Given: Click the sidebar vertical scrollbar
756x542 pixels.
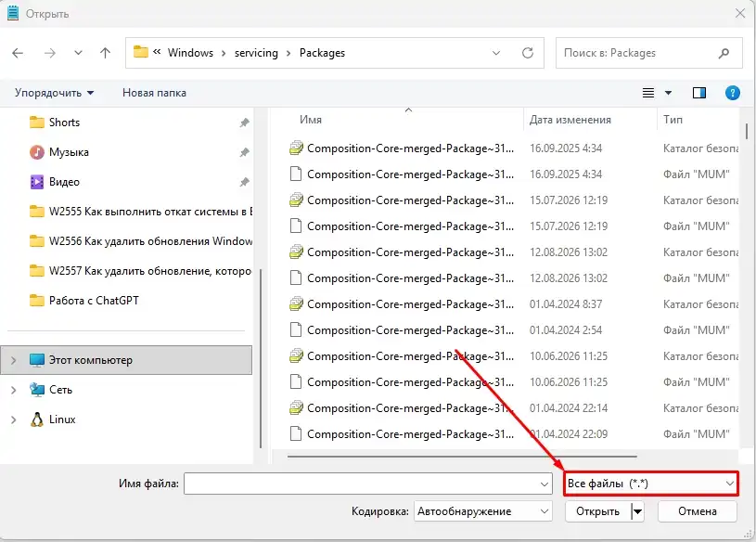Looking at the screenshot, I should (261, 358).
